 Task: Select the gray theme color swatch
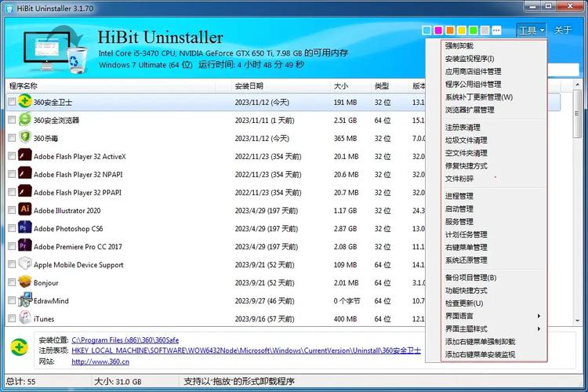tap(485, 31)
